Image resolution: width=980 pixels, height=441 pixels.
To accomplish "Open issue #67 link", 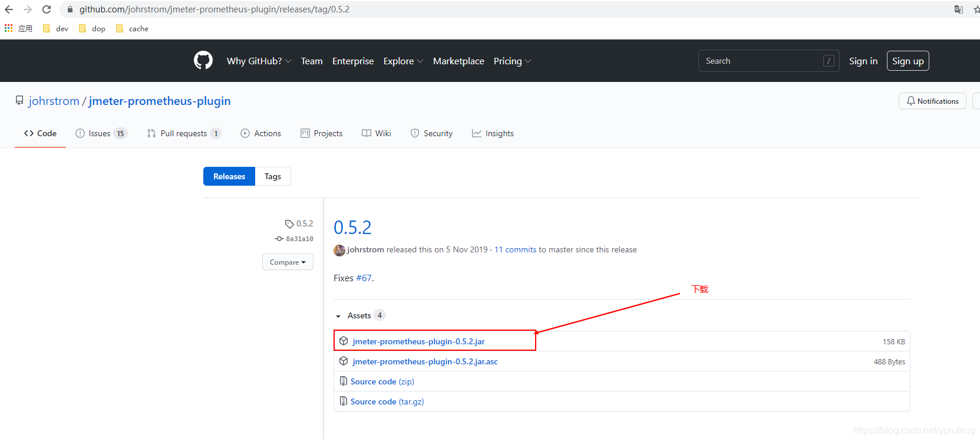I will [x=364, y=278].
